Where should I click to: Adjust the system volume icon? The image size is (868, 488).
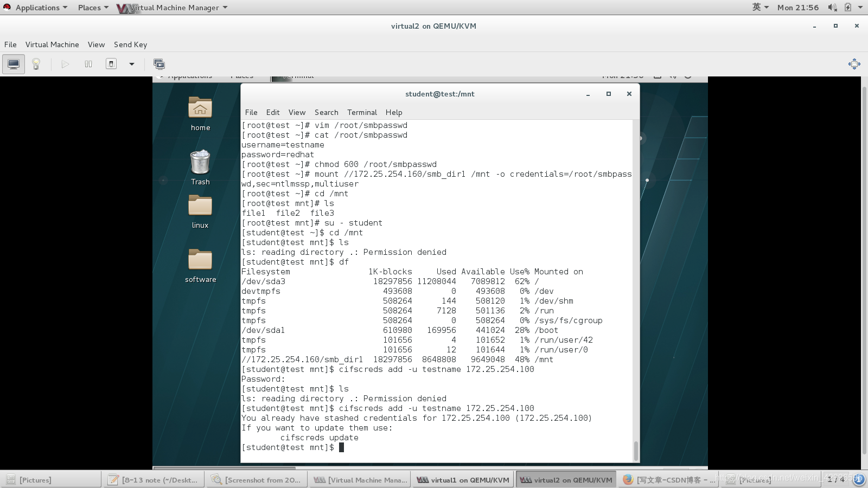click(x=832, y=7)
